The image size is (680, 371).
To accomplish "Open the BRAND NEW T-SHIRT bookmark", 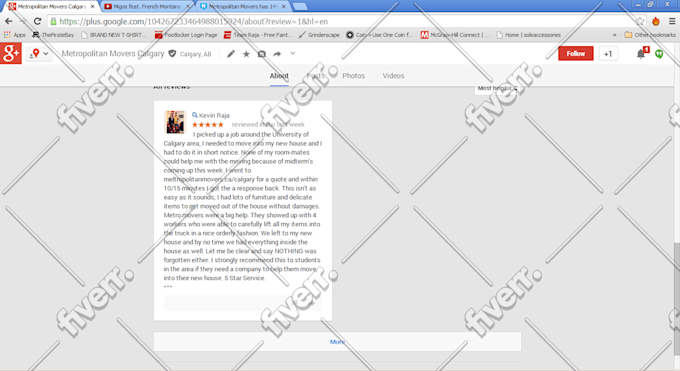I will click(114, 35).
